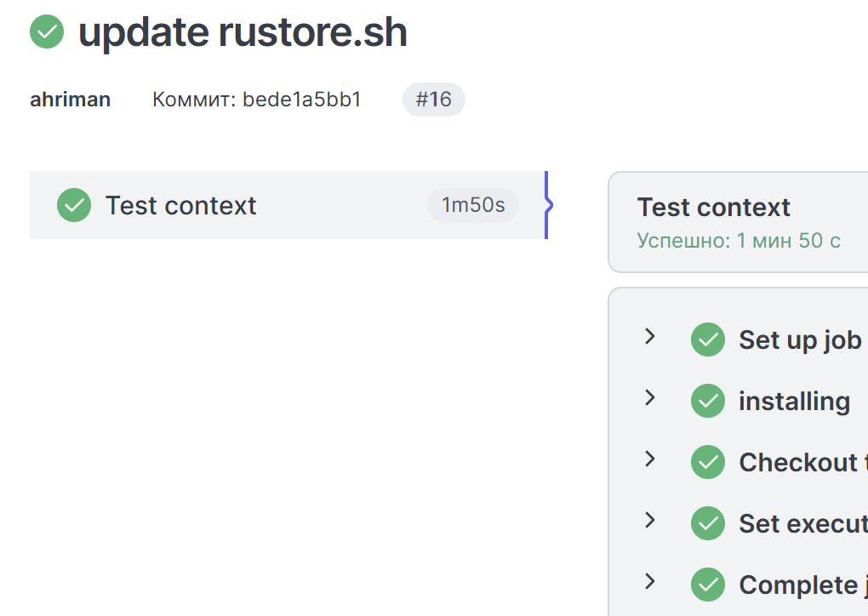Click the update rustore.sh run title
Screen dimensions: 868x616
[x=243, y=32]
